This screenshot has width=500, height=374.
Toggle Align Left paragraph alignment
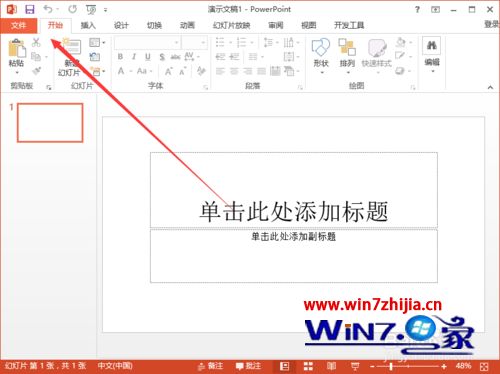220,71
